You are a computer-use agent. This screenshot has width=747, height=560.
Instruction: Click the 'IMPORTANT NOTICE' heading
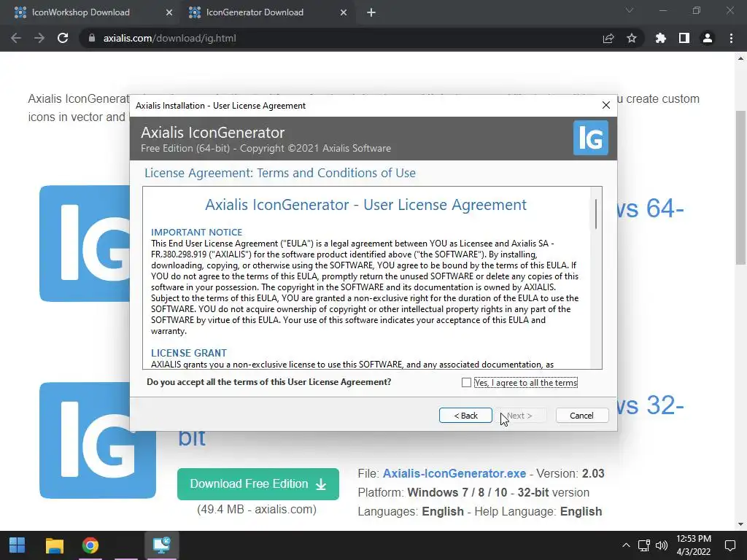197,232
